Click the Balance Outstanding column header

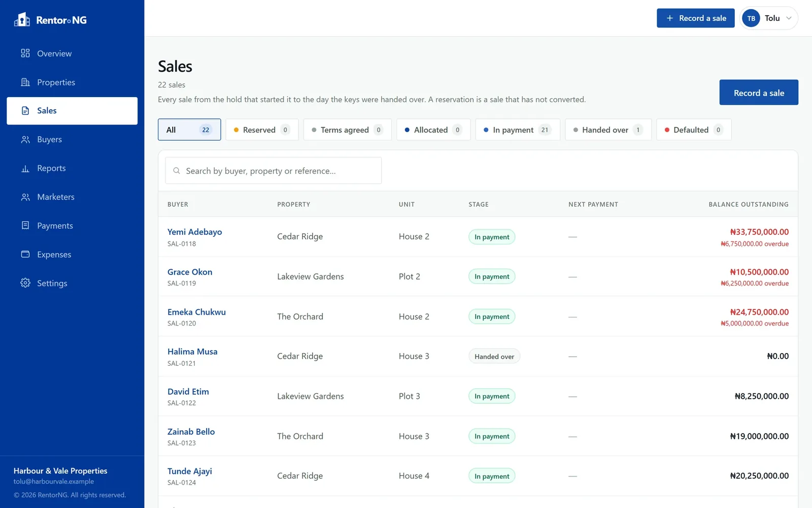click(x=749, y=204)
